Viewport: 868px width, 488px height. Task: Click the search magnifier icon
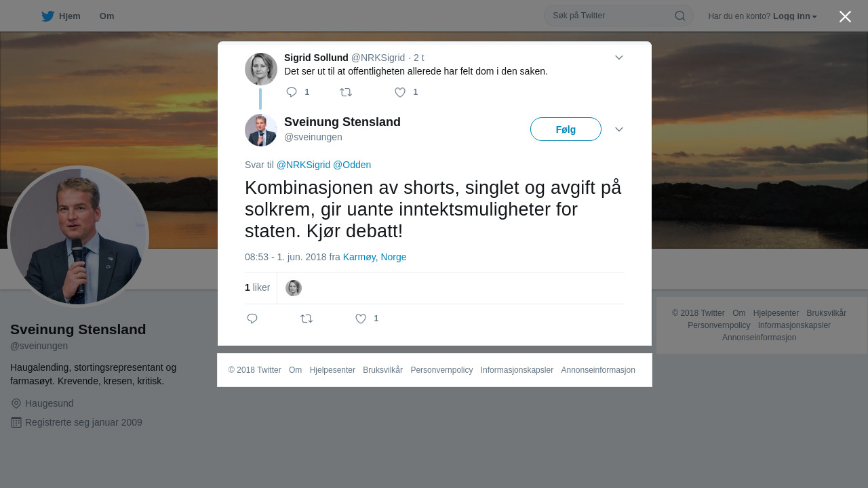click(679, 16)
